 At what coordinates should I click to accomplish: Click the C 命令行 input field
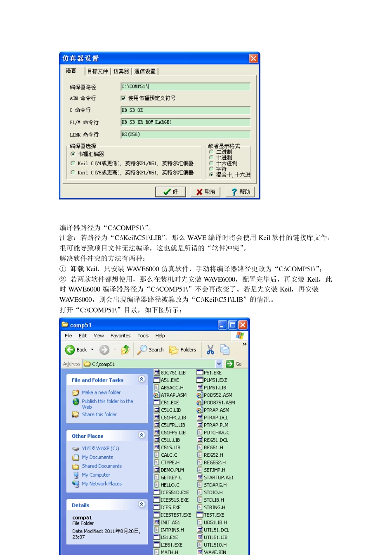(x=186, y=110)
